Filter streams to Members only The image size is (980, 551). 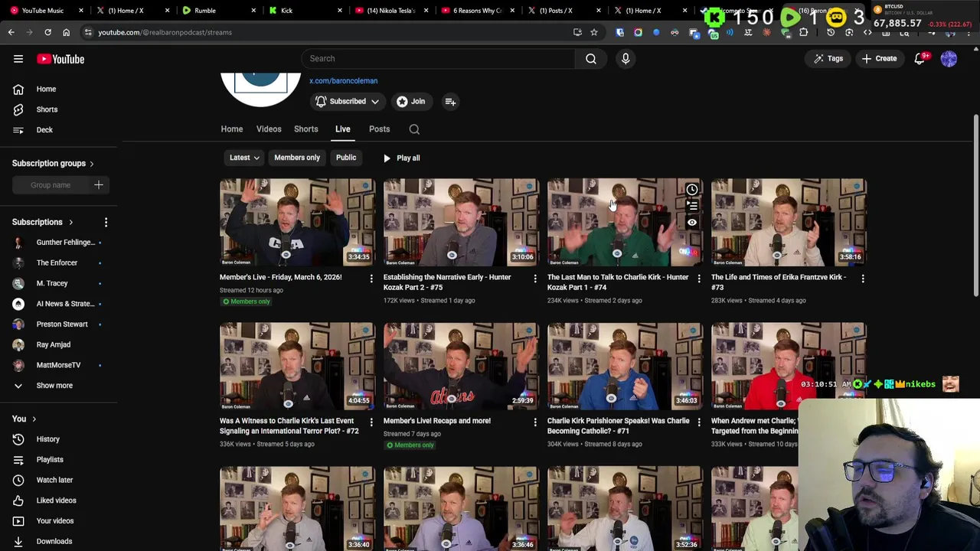pyautogui.click(x=297, y=158)
